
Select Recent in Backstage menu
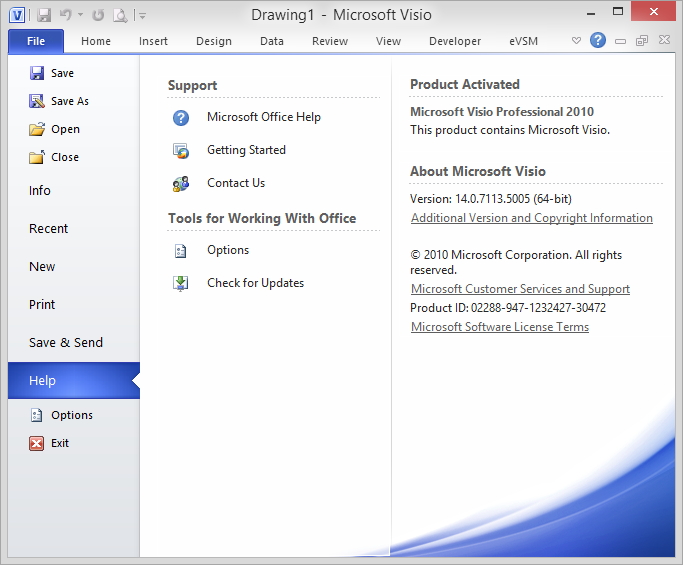coord(48,228)
